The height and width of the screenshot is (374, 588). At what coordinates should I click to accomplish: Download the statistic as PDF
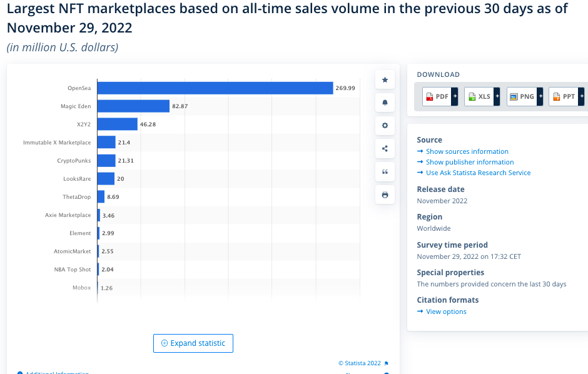tap(437, 97)
